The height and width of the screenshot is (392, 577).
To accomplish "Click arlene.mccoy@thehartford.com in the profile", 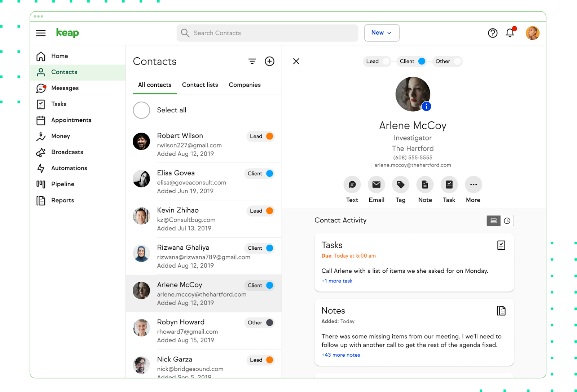I will coord(413,165).
